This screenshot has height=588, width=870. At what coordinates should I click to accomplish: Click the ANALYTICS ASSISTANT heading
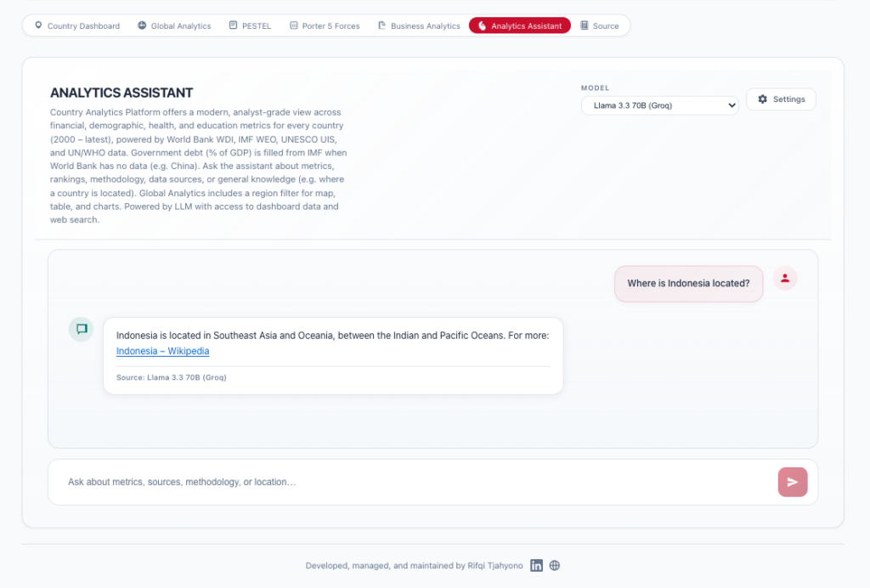[x=121, y=93]
